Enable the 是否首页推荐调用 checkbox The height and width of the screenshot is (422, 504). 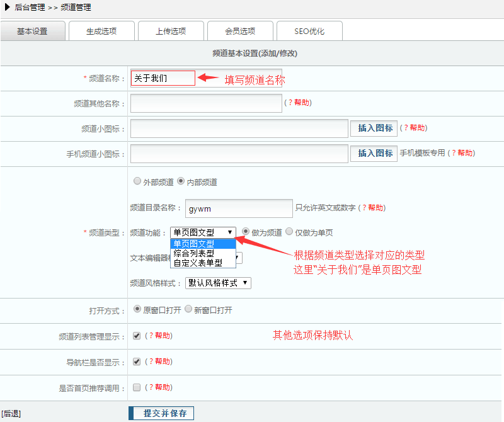coord(137,387)
